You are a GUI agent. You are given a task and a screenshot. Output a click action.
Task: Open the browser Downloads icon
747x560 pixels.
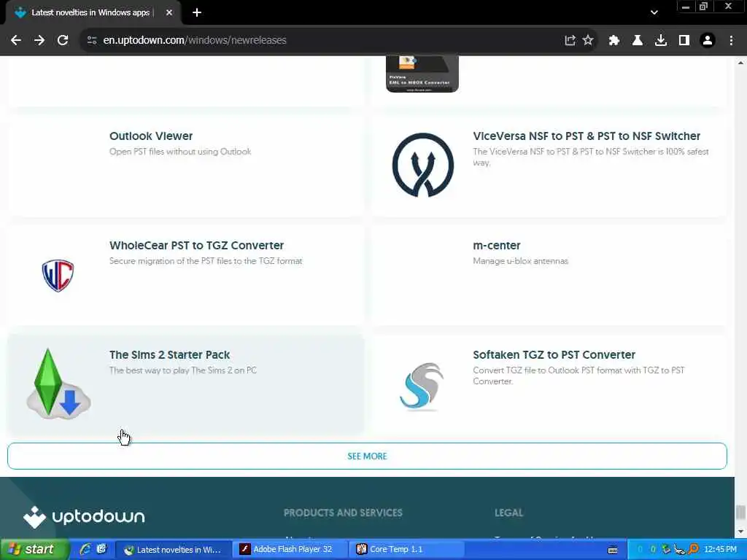[x=660, y=41]
